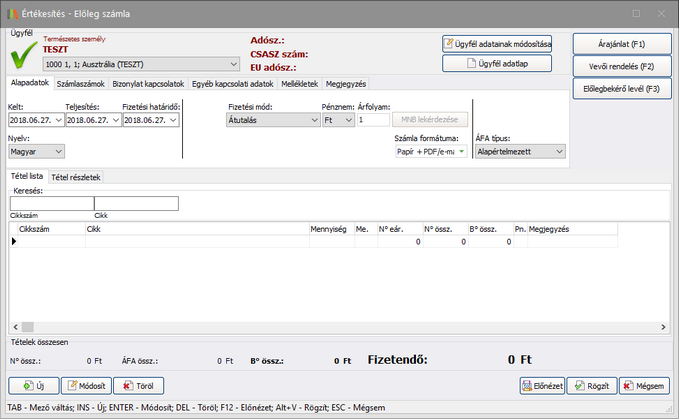
Task: Open the Mellékletek tab
Action: (300, 84)
